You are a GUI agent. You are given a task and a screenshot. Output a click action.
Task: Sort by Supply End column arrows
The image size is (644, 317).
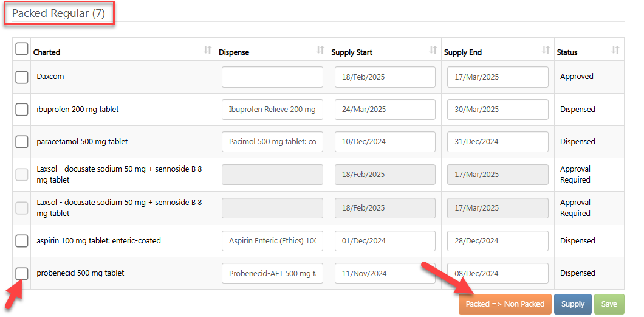click(546, 51)
